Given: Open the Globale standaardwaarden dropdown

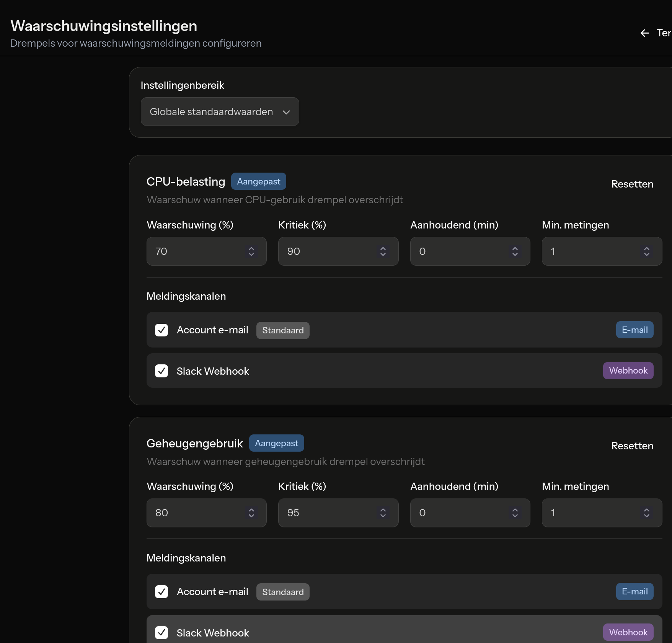Looking at the screenshot, I should tap(220, 112).
